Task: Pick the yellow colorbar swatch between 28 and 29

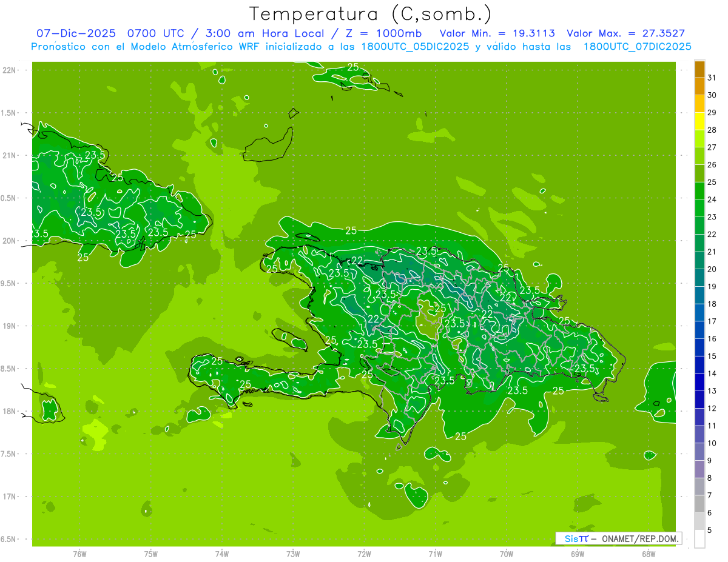Action: 699,121
